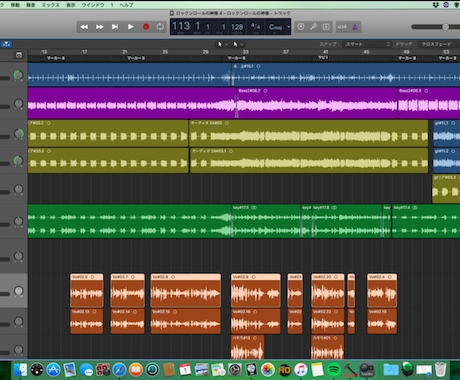Select marker マーカー 8 in the ruler
The image size is (460, 380).
pyautogui.click(x=407, y=58)
